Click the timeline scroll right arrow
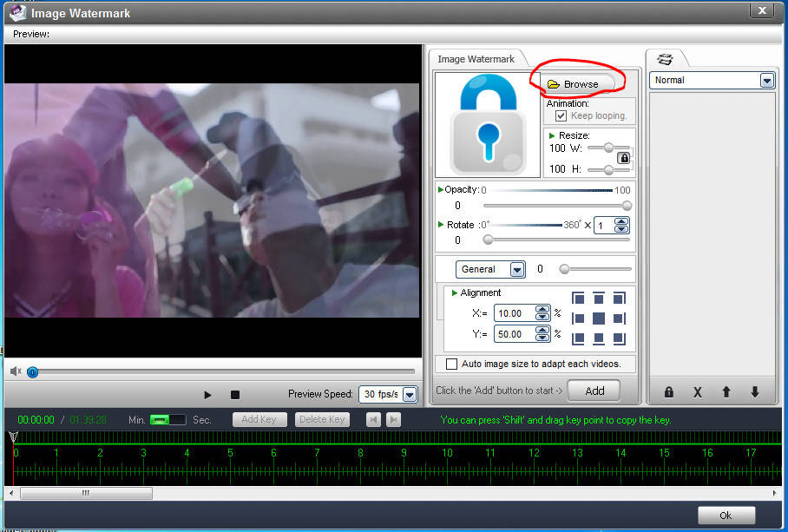This screenshot has height=532, width=788. coord(774,493)
